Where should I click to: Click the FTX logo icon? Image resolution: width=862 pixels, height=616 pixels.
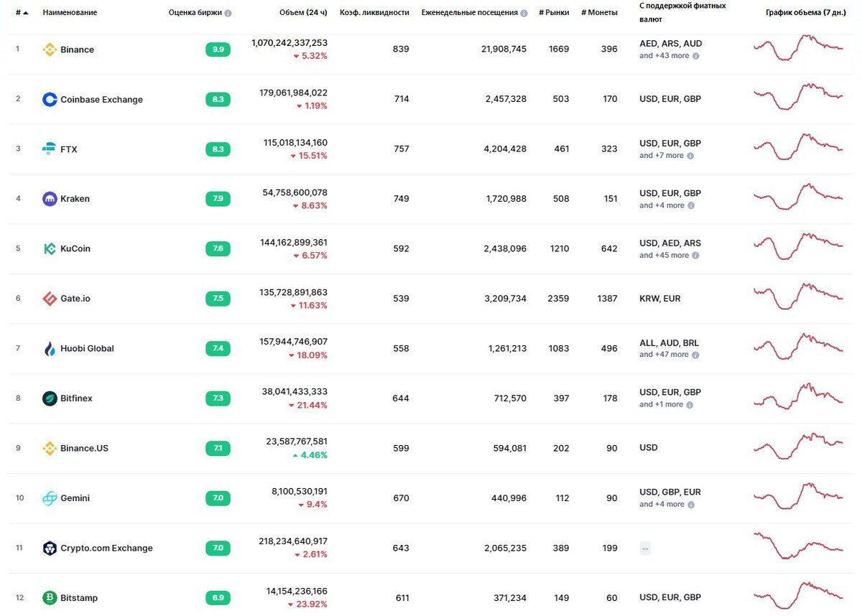50,149
